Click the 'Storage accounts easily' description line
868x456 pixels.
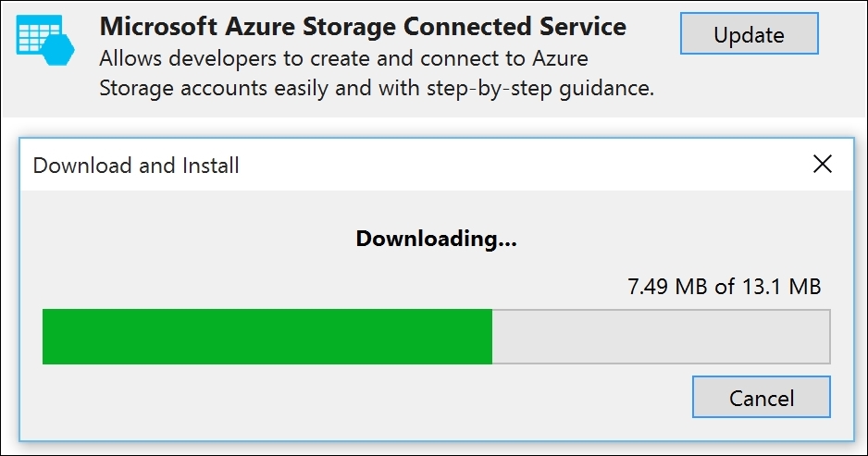377,89
